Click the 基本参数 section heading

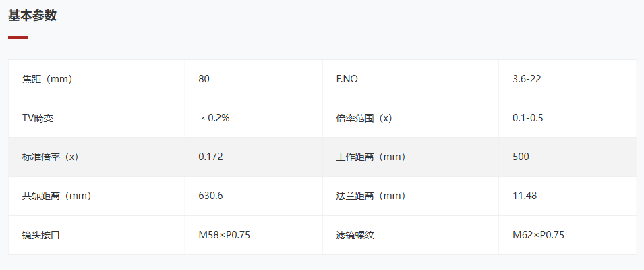tap(32, 16)
